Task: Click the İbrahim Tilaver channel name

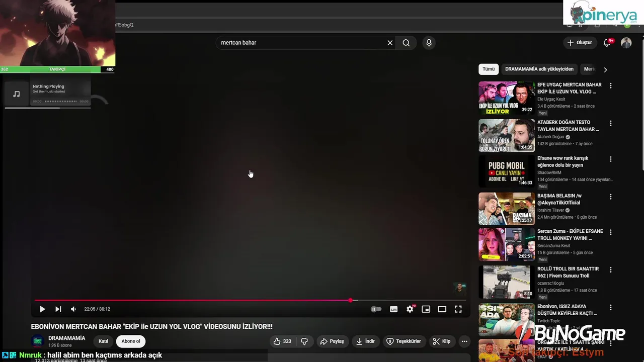Action: 550,210
